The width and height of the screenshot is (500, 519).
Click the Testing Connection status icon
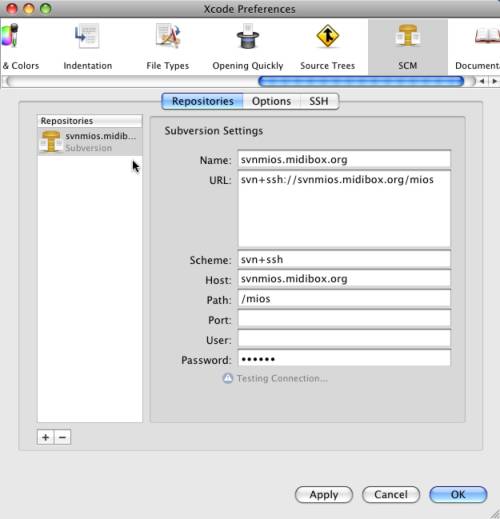coord(228,378)
